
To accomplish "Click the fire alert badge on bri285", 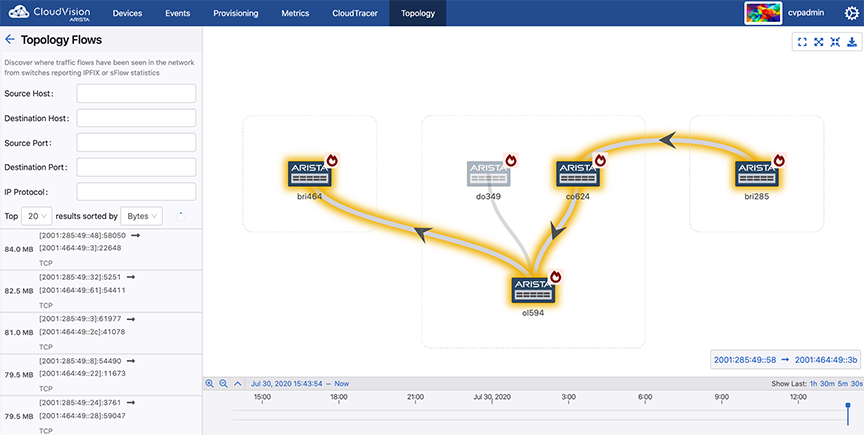I will pos(779,160).
